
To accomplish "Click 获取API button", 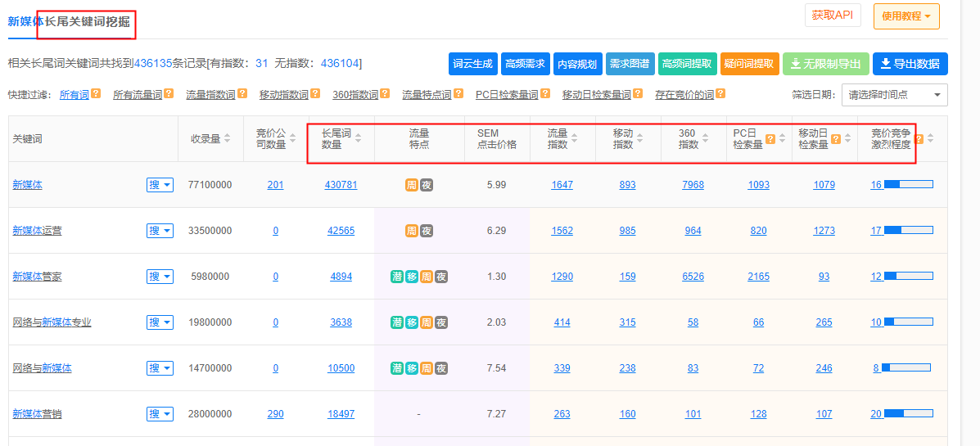I will 833,16.
